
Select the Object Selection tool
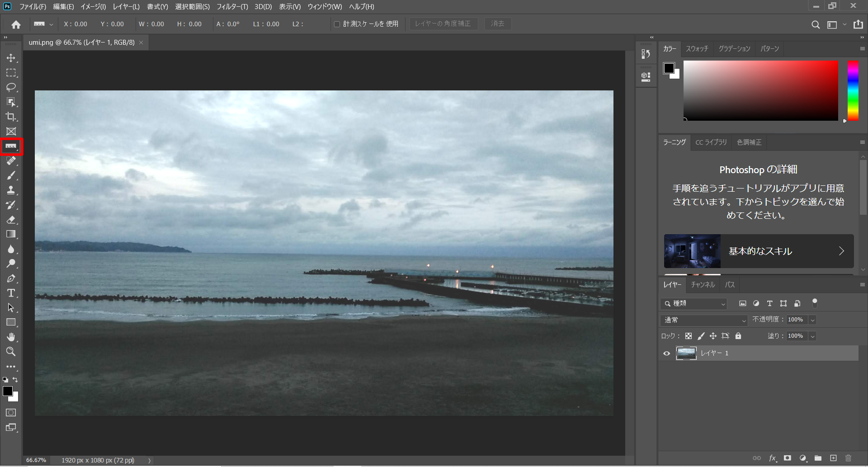pos(11,102)
